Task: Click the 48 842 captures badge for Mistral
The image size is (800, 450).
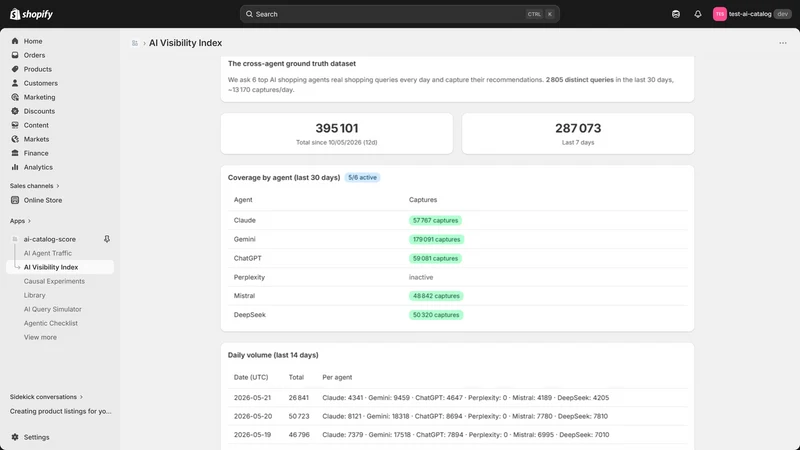Action: [436, 296]
